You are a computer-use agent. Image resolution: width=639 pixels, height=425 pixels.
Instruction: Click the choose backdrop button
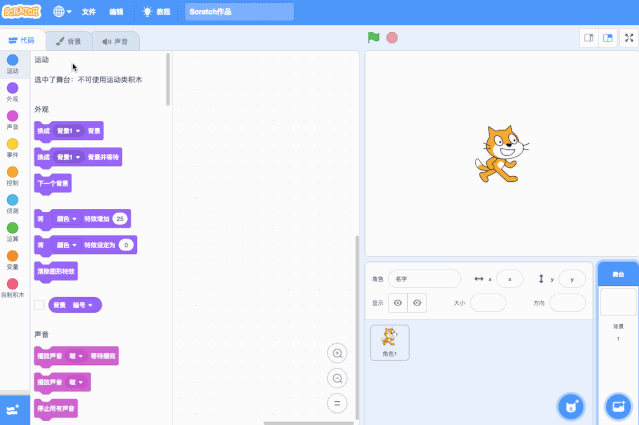click(x=617, y=406)
